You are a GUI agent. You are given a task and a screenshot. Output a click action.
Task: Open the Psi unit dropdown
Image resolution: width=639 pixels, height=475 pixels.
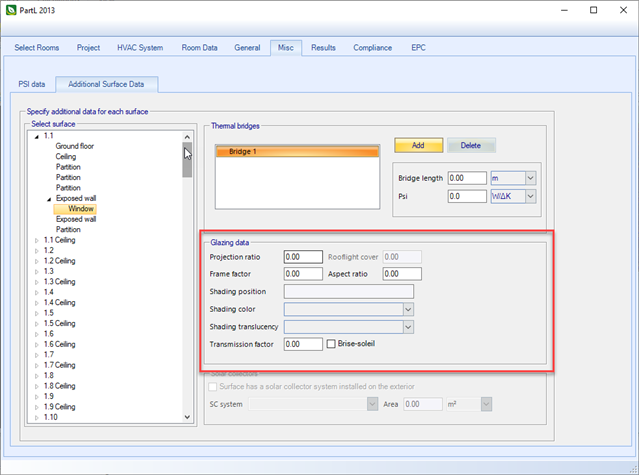530,196
